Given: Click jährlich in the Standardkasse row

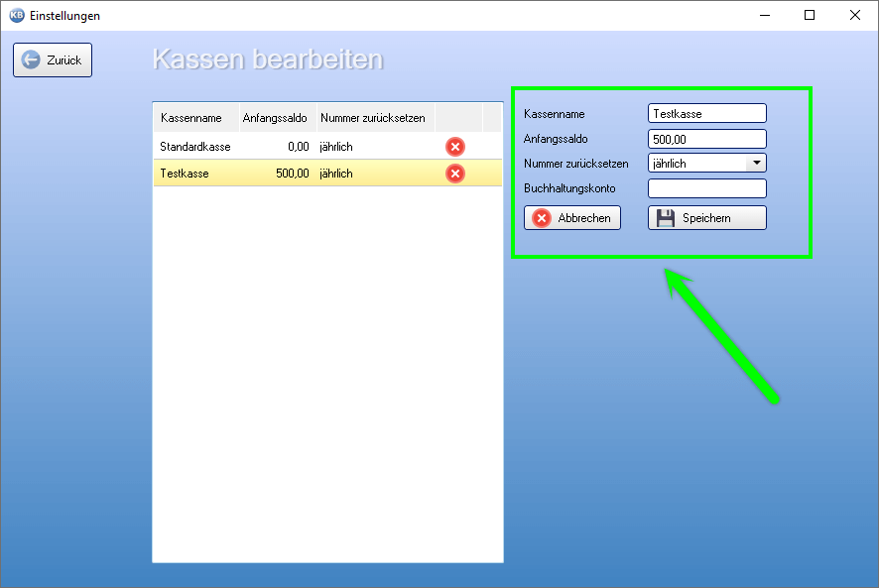Looking at the screenshot, I should [336, 147].
